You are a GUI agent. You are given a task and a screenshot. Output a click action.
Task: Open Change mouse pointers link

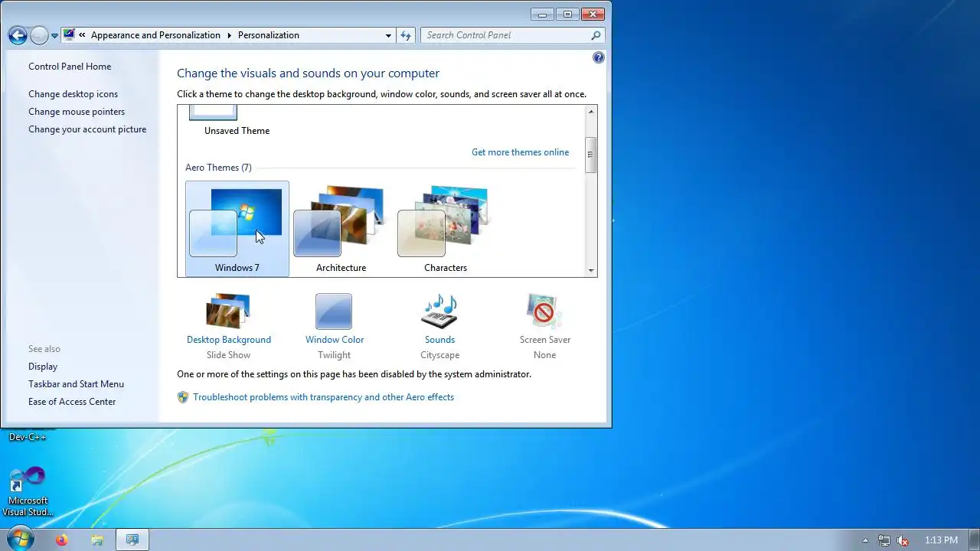[77, 112]
